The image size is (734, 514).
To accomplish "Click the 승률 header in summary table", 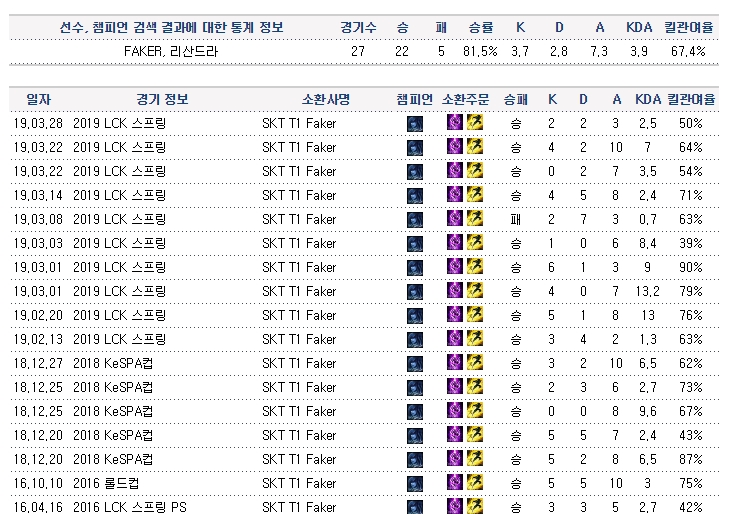I will [481, 27].
